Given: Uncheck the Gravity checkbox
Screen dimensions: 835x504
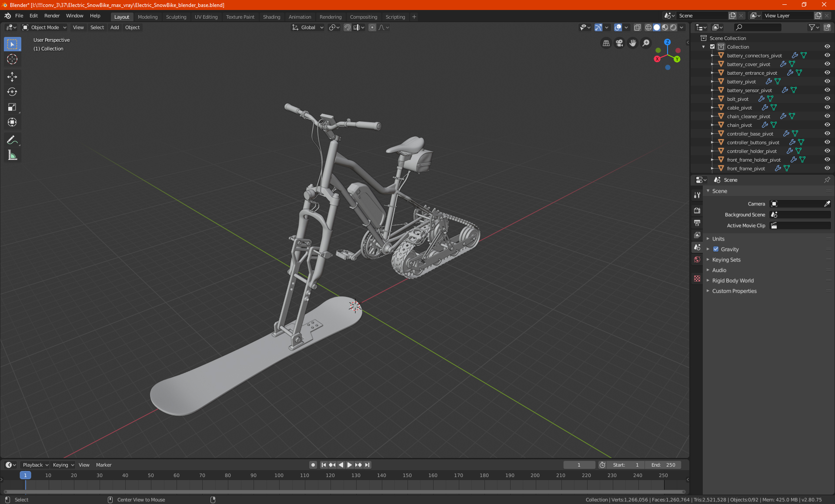Looking at the screenshot, I should click(x=716, y=249).
